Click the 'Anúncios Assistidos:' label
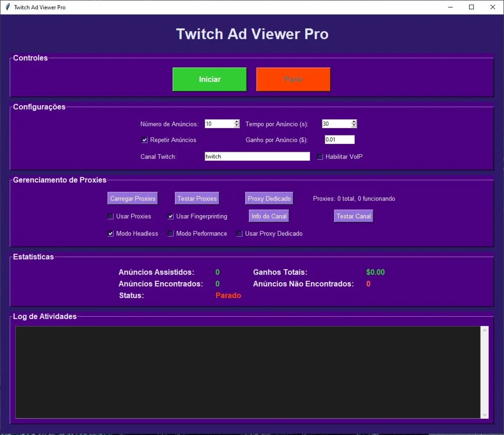Viewport: 504px width, 435px height. [x=156, y=272]
